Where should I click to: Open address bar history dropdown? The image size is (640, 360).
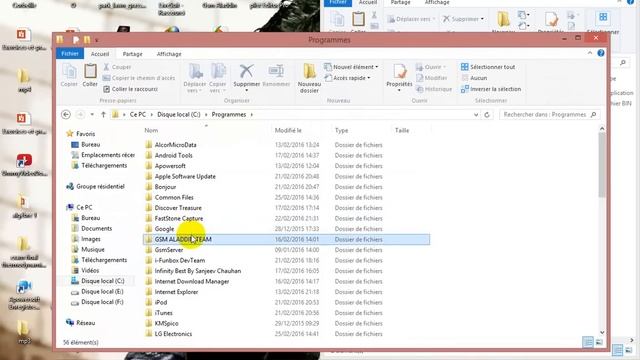coord(476,115)
